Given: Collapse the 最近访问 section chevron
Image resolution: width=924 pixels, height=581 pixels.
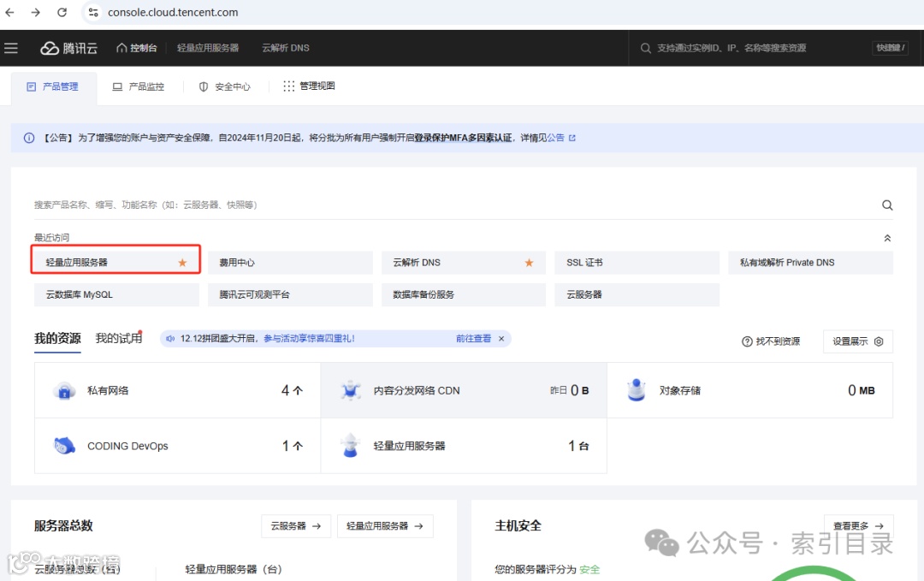Looking at the screenshot, I should pyautogui.click(x=887, y=238).
